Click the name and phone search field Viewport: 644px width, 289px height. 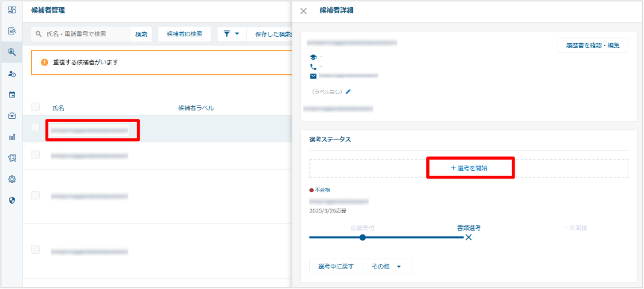click(83, 34)
